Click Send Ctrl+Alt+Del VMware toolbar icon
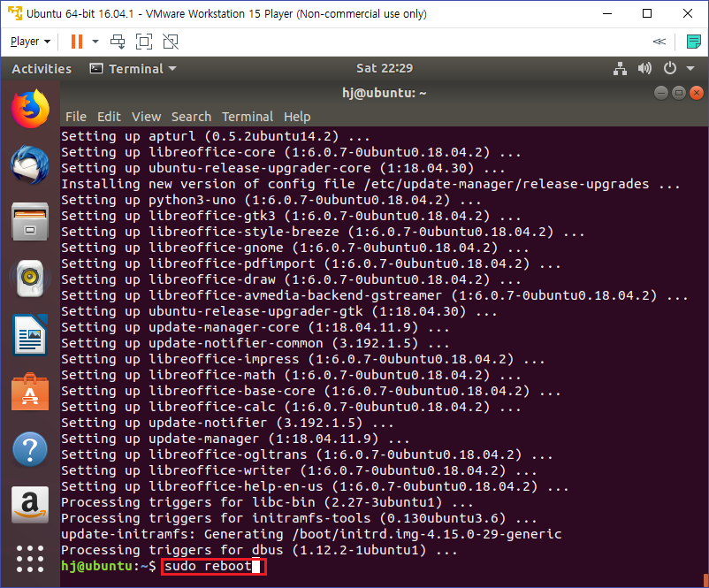 tap(118, 42)
